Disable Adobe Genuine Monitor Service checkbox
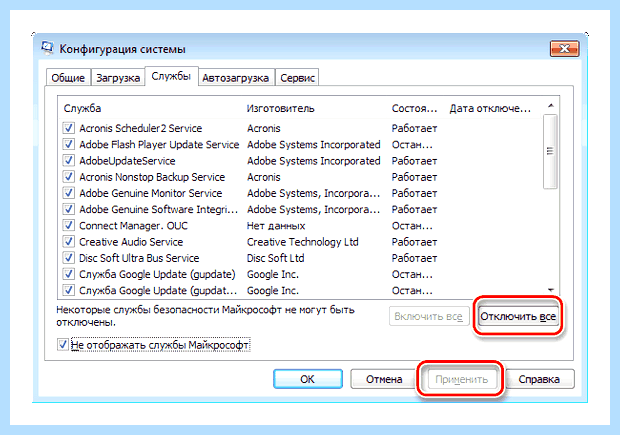620x435 pixels. click(x=68, y=193)
